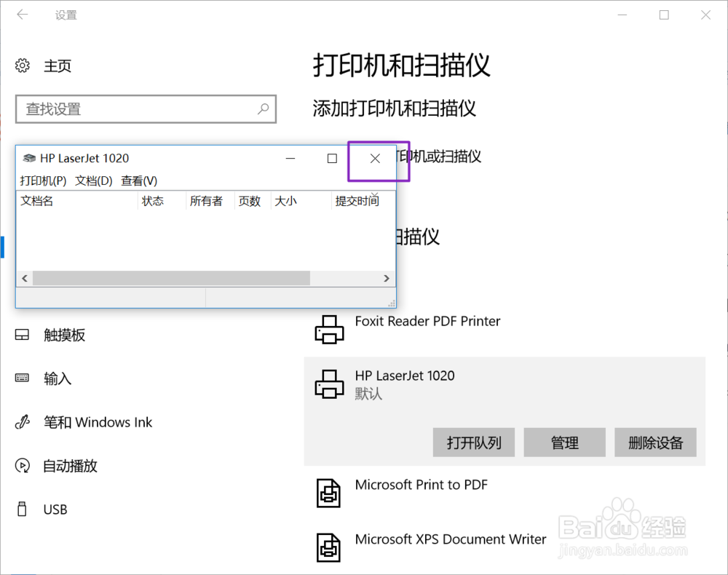The height and width of the screenshot is (575, 728).
Task: Click the 打开队列 button
Action: coord(474,443)
